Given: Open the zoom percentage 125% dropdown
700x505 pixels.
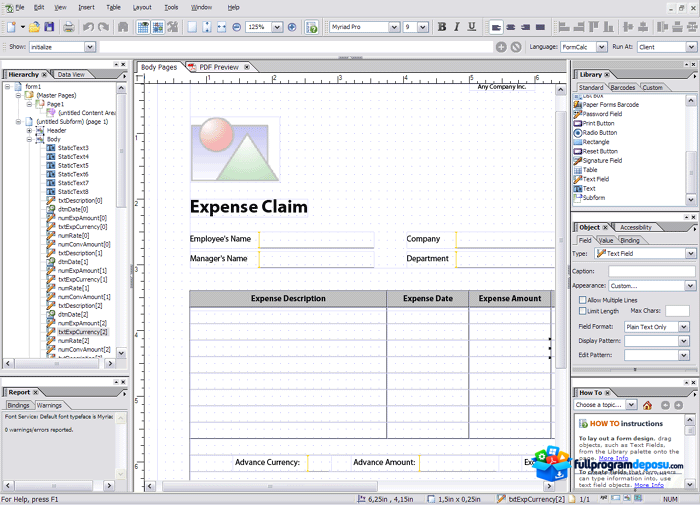Looking at the screenshot, I should [x=277, y=27].
